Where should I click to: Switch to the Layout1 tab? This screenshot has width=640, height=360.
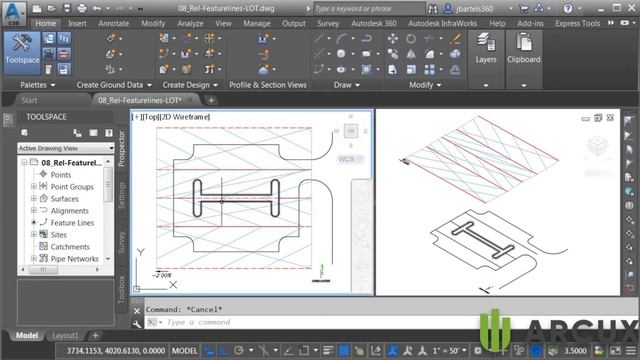point(65,336)
